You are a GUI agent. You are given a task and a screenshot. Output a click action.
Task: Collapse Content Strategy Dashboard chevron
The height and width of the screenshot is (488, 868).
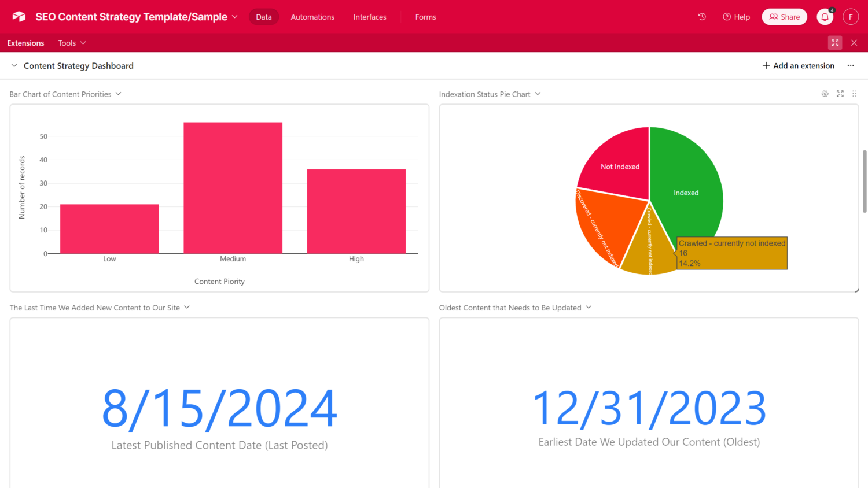(x=14, y=66)
